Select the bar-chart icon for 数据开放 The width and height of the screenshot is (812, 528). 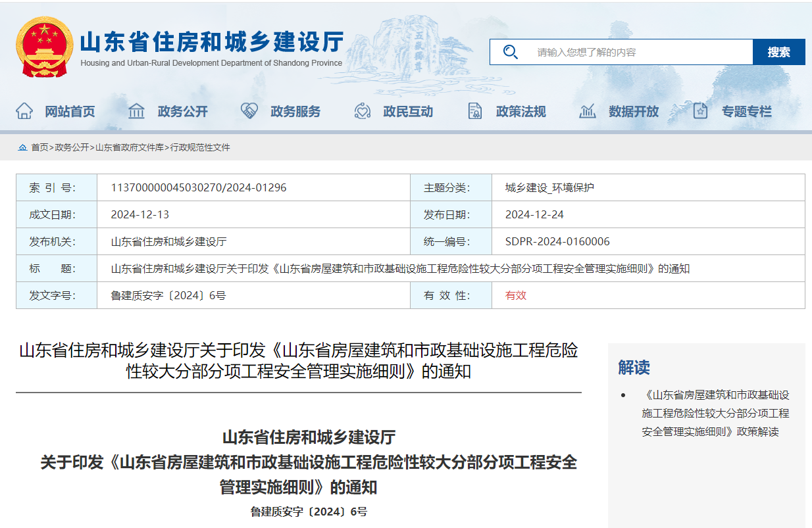click(588, 111)
